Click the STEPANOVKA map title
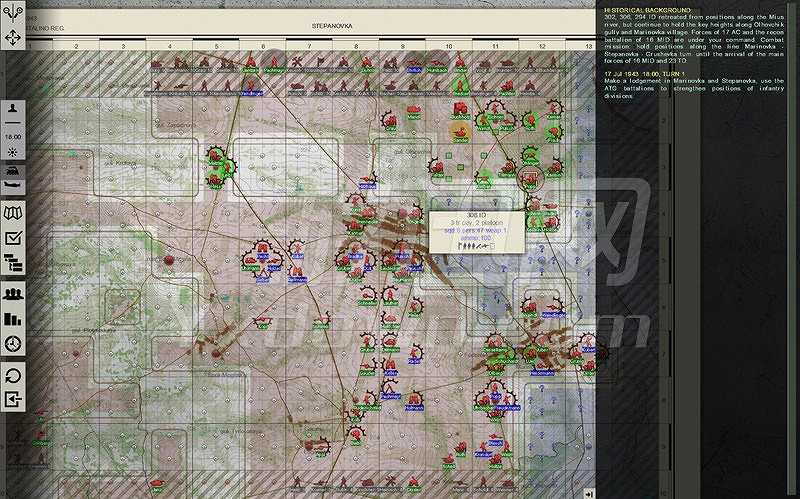800x499 pixels. (x=332, y=26)
